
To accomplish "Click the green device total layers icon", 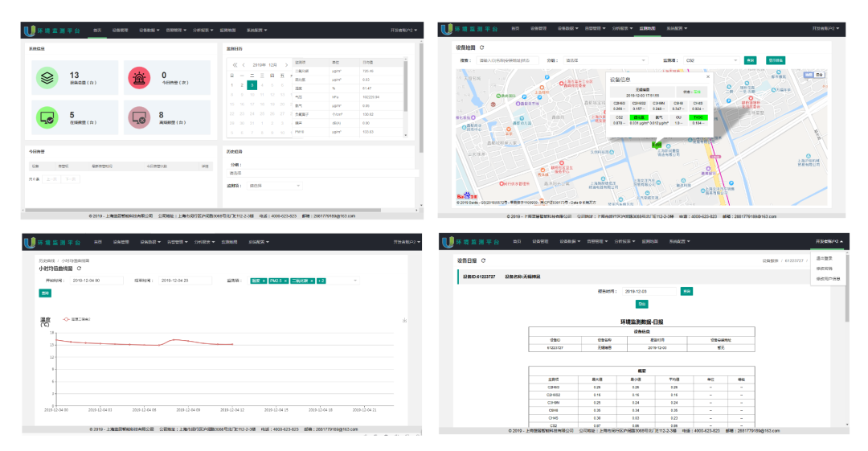I will [47, 78].
